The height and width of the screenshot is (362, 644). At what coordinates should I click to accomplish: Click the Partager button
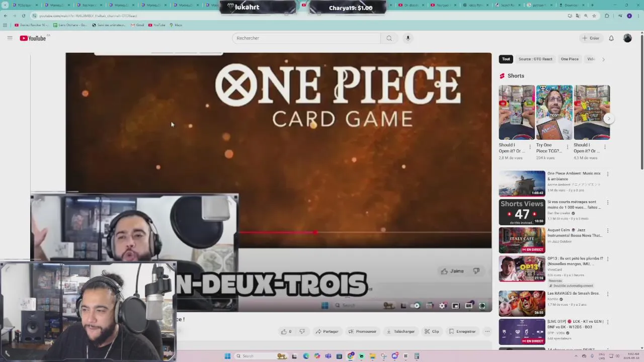click(x=327, y=331)
